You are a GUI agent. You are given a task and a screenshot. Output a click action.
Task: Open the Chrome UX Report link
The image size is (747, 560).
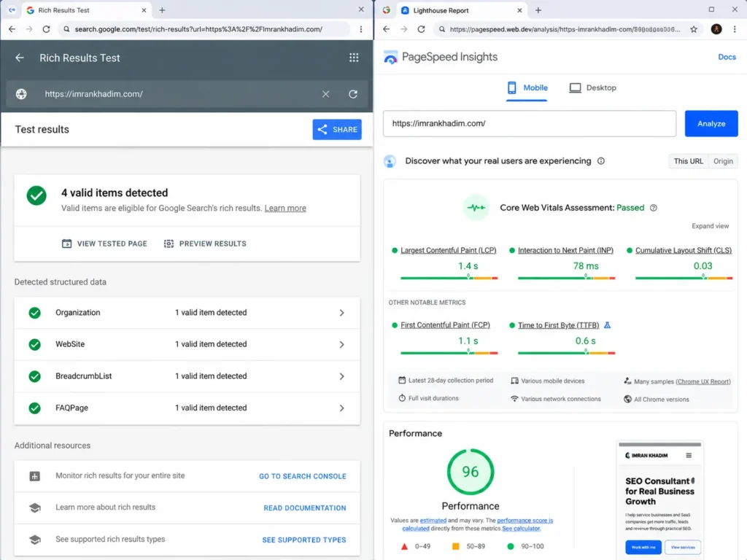703,381
